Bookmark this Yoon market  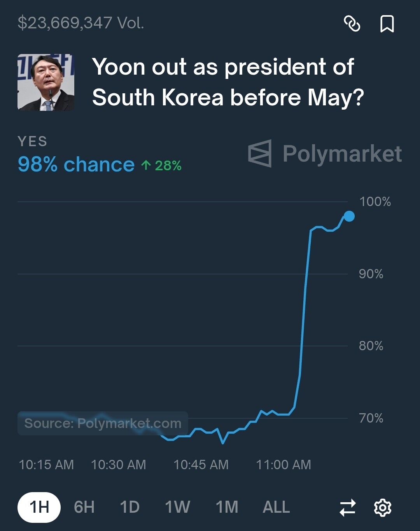(387, 24)
